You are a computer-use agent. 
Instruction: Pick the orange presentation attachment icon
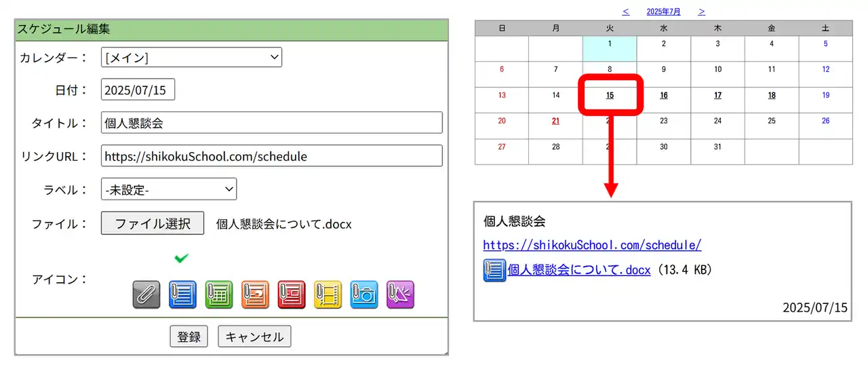(255, 294)
